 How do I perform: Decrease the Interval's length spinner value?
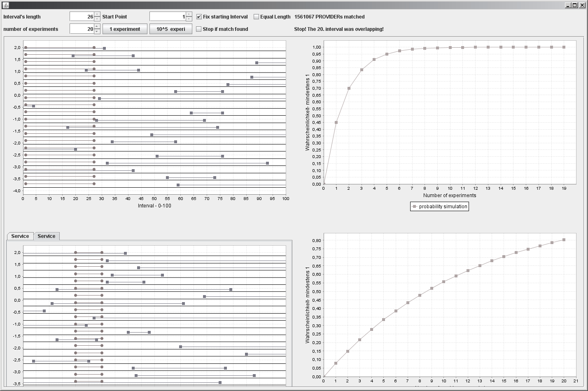pyautogui.click(x=97, y=19)
